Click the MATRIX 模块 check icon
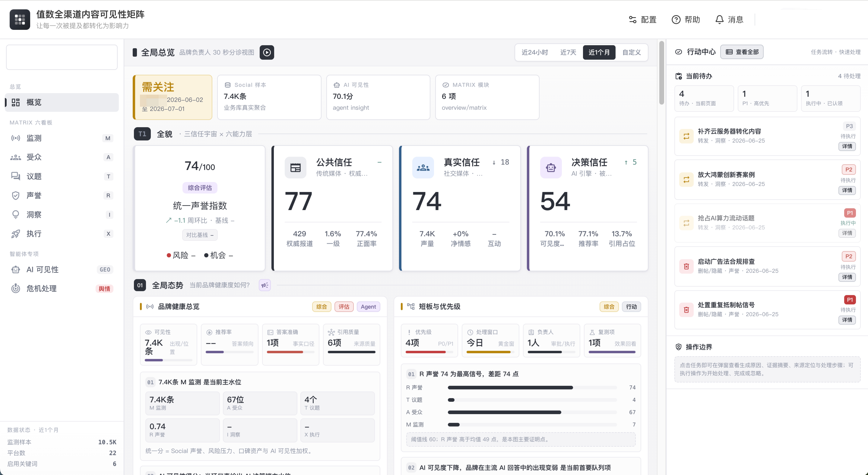 click(445, 85)
